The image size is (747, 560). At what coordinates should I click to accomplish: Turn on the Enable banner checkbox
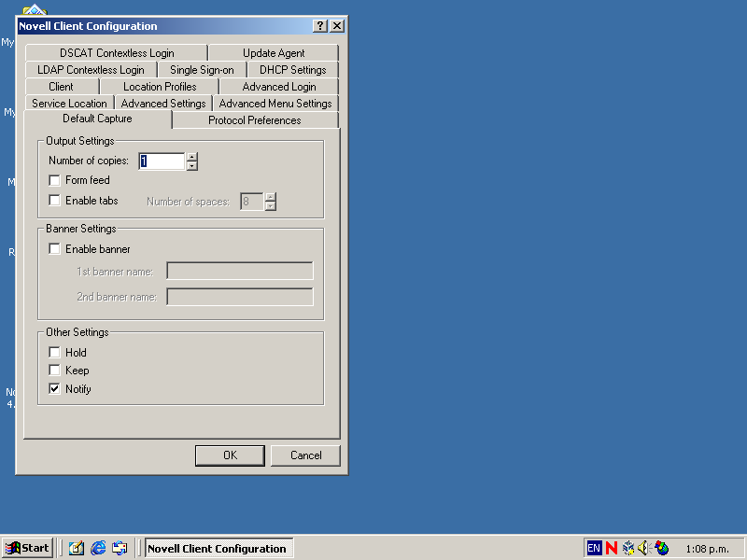[x=55, y=249]
